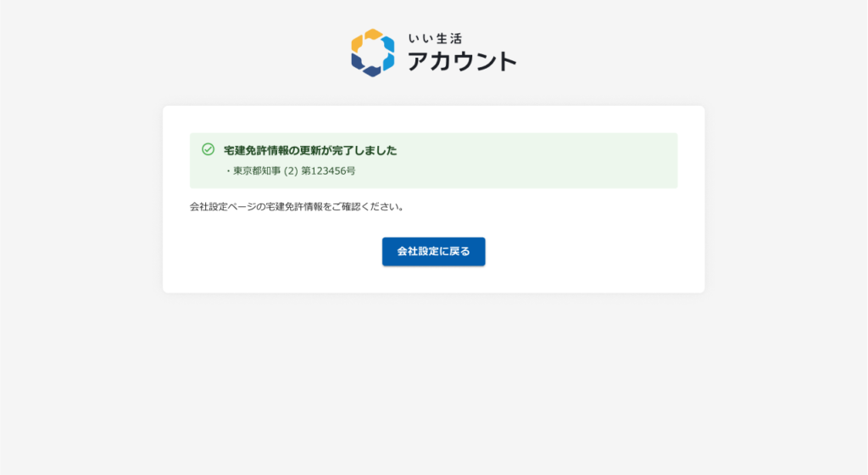The image size is (868, 475).
Task: Select the 宅建免許情報の更新が完了しました heading
Action: pyautogui.click(x=310, y=151)
